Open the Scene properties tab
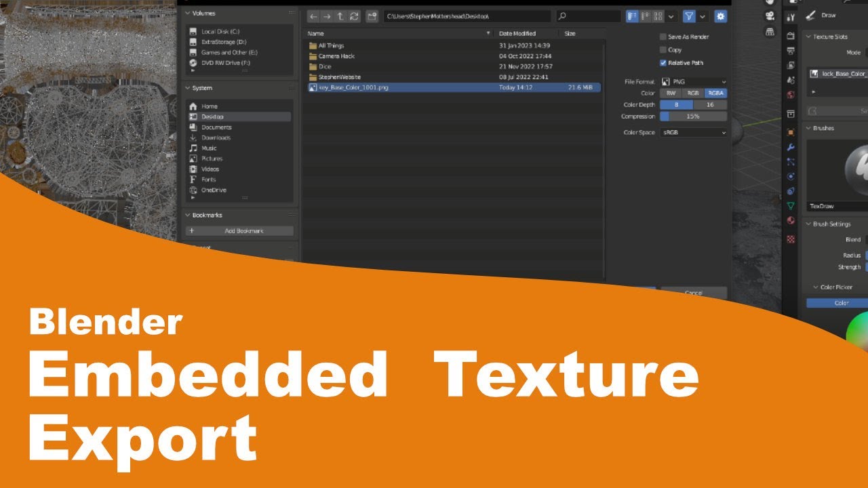The width and height of the screenshot is (868, 488). (x=791, y=80)
